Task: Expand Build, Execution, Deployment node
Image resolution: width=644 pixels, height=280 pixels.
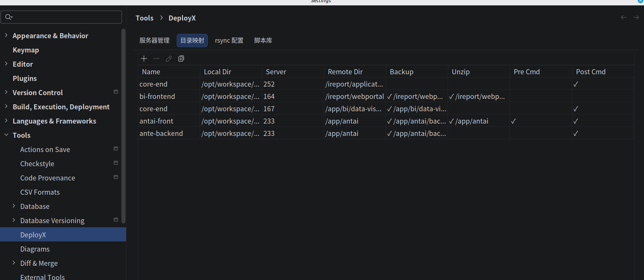Action: click(x=6, y=106)
